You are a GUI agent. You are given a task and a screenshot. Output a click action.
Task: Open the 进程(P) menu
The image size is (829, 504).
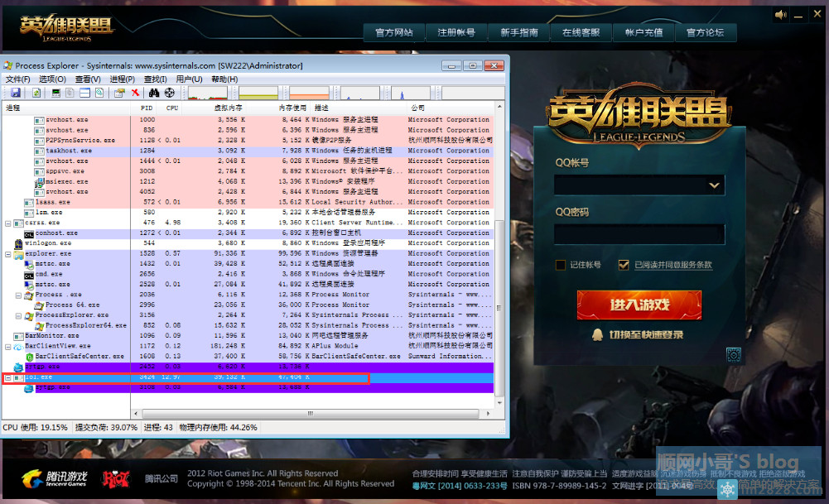click(x=122, y=79)
